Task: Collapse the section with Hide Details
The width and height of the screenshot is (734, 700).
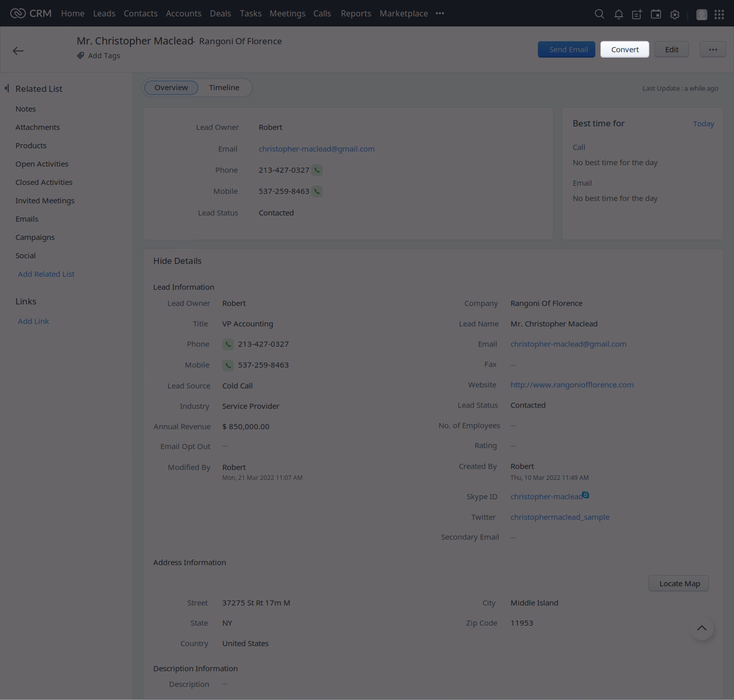Action: (177, 261)
